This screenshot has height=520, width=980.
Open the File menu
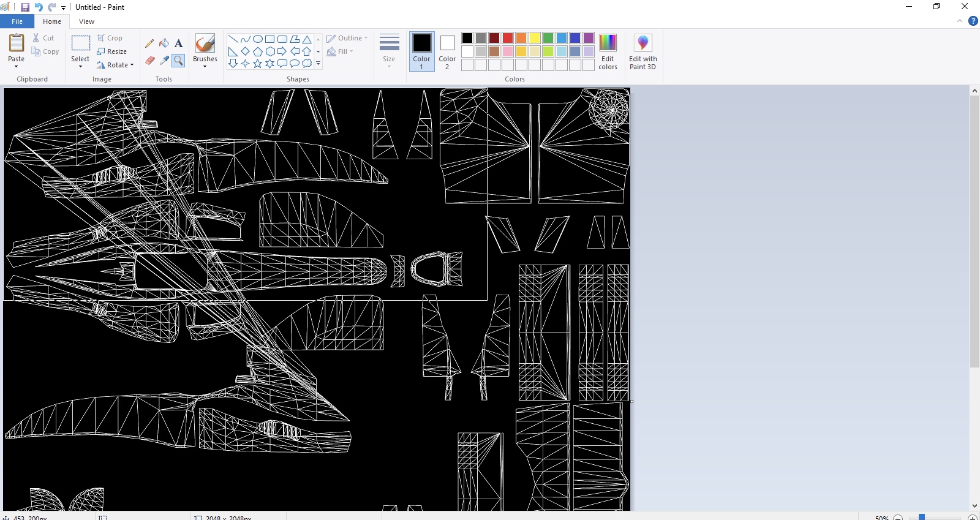point(17,21)
